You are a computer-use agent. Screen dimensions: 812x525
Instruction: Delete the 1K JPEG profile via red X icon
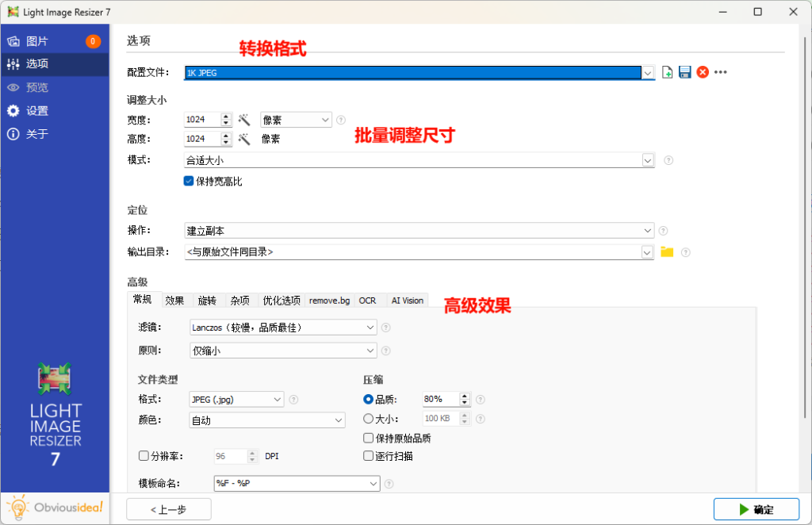pos(703,71)
